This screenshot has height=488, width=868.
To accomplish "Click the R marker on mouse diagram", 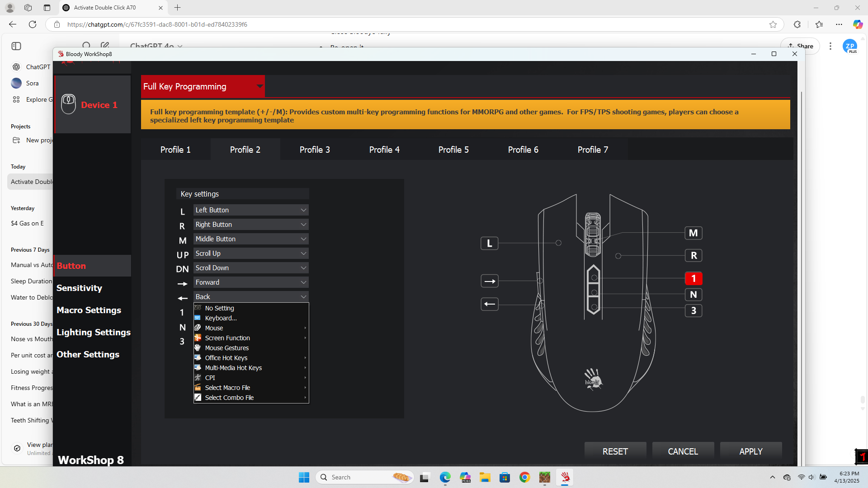I will pyautogui.click(x=693, y=256).
